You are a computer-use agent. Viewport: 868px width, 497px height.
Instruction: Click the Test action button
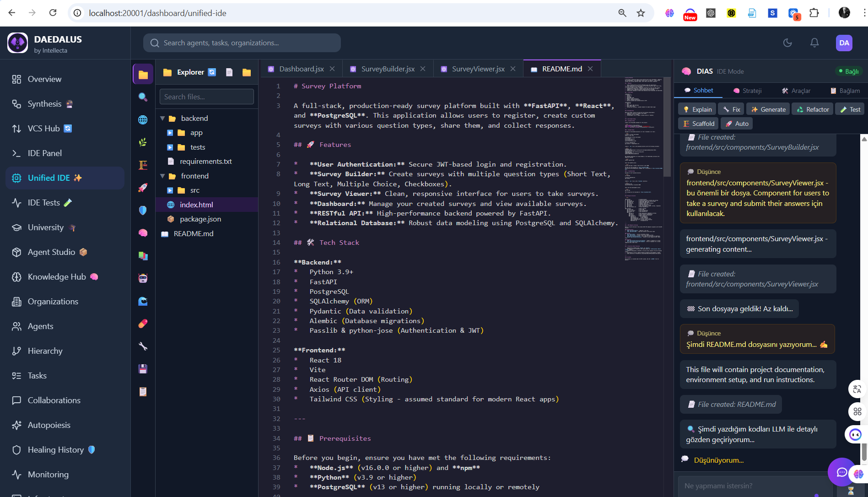pos(850,109)
